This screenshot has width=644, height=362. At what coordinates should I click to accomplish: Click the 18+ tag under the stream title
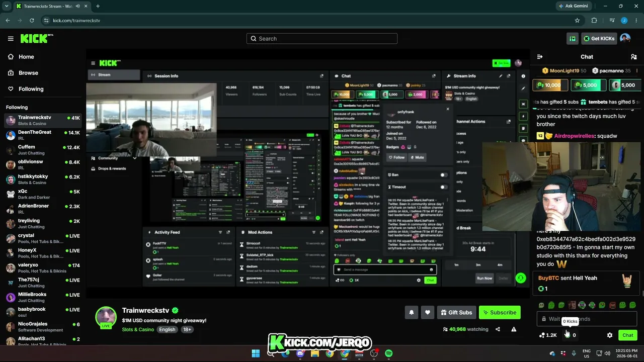[187, 330]
